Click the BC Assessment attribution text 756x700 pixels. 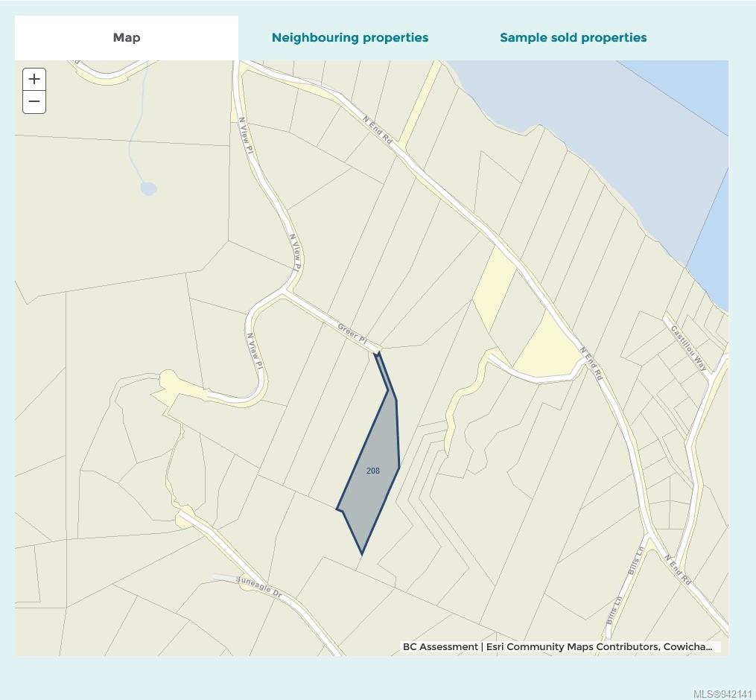440,647
